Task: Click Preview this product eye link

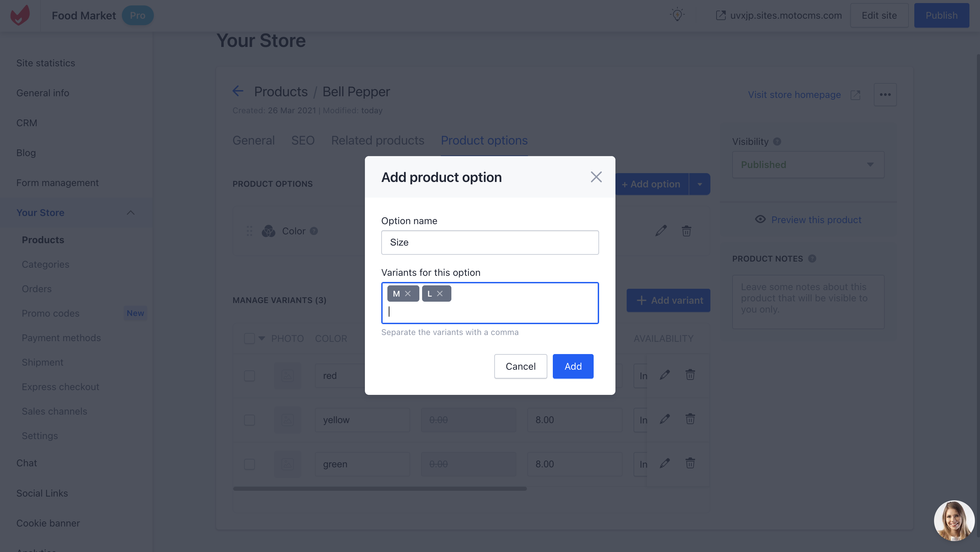Action: [808, 220]
